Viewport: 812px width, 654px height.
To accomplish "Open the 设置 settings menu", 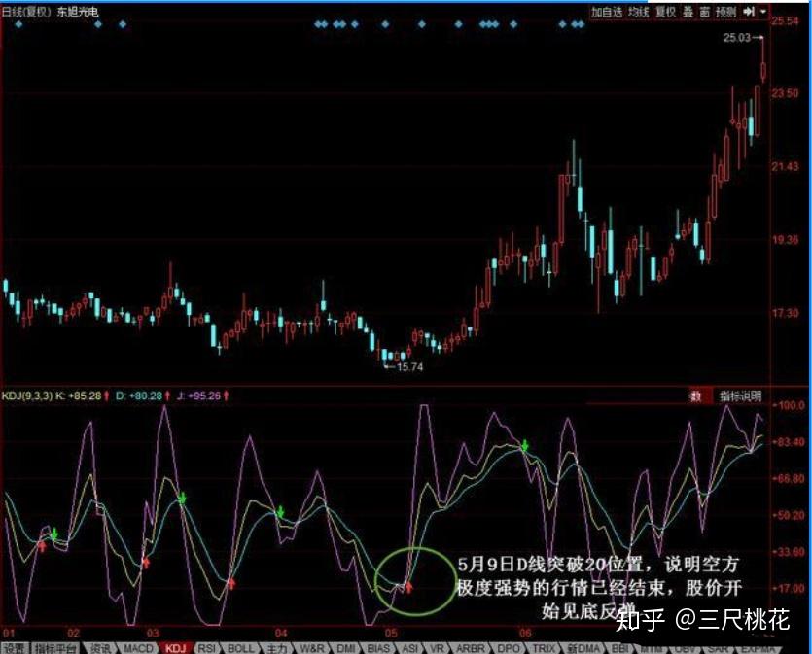I will coord(17,644).
